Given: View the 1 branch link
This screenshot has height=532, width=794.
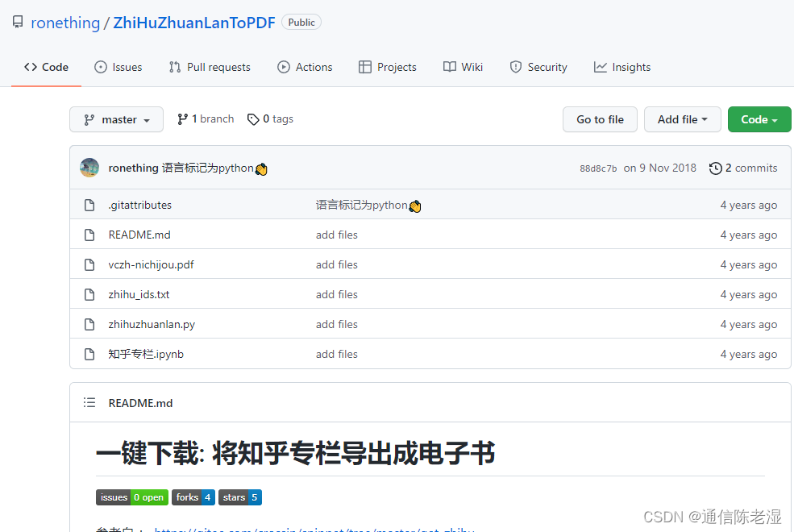Looking at the screenshot, I should pyautogui.click(x=206, y=119).
